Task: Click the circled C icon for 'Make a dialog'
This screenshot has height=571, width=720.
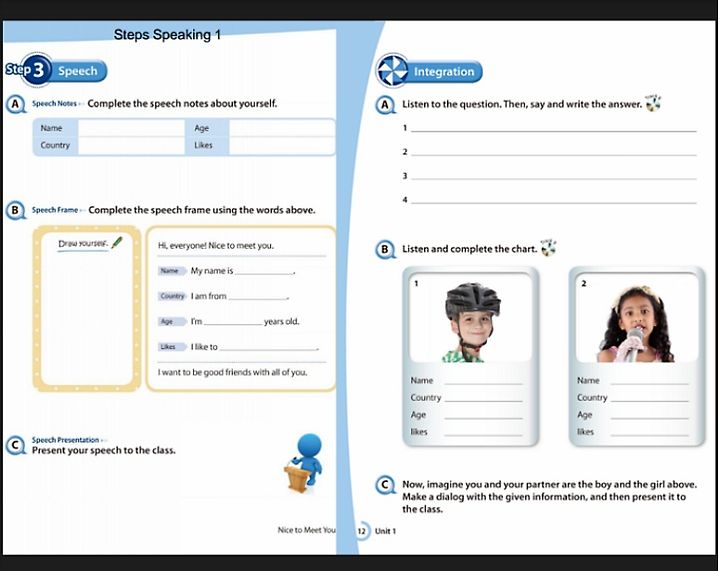Action: point(385,485)
